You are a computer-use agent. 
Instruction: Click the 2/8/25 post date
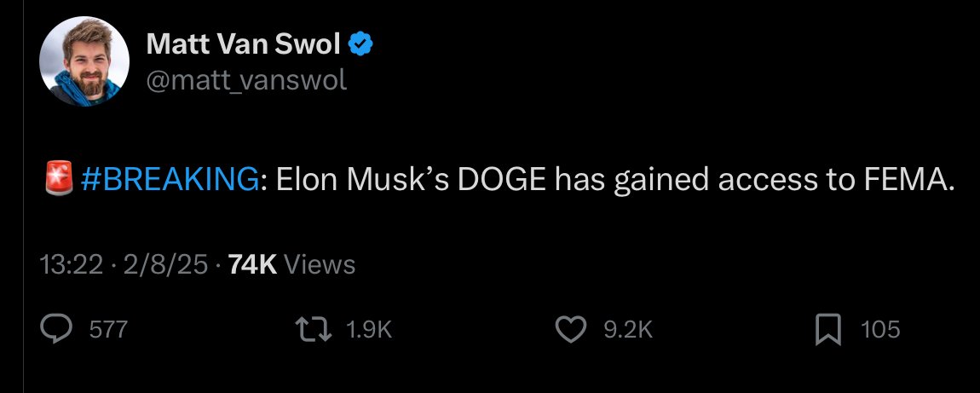point(165,265)
